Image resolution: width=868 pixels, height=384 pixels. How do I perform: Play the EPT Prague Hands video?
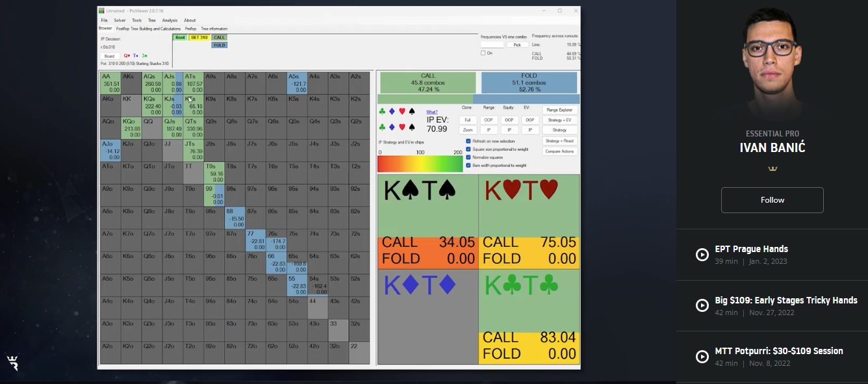pos(702,255)
